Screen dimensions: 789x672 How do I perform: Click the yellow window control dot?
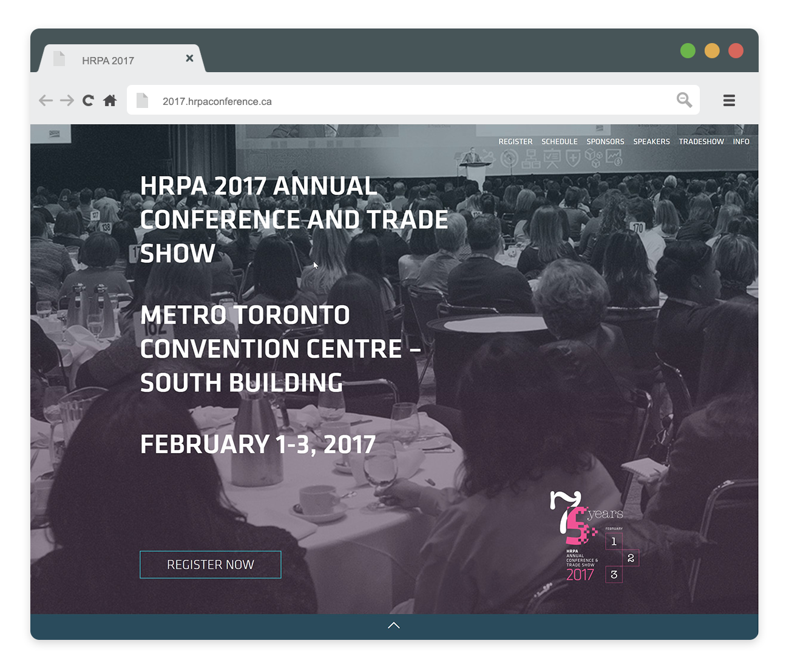click(712, 51)
